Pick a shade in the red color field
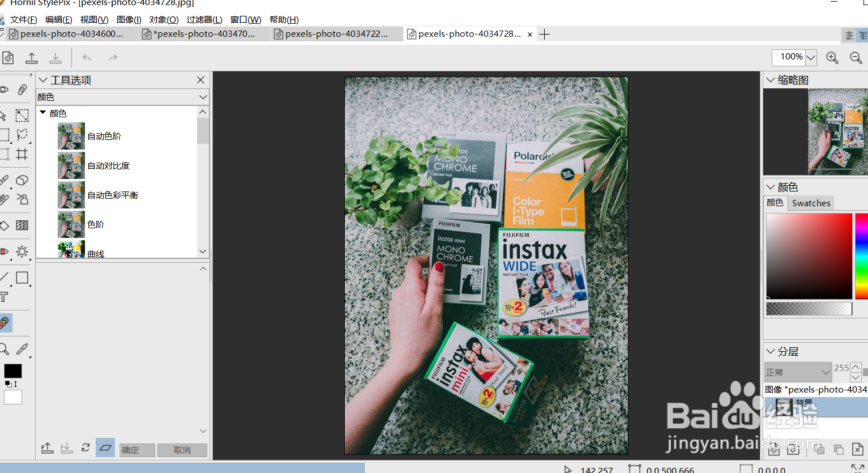Viewport: 868px width, 473px height. click(x=809, y=256)
